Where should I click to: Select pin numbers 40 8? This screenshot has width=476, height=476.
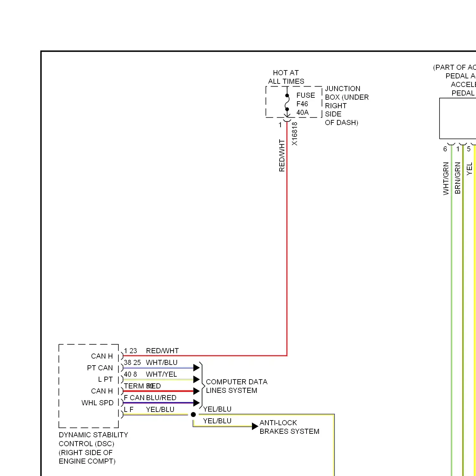130,374
